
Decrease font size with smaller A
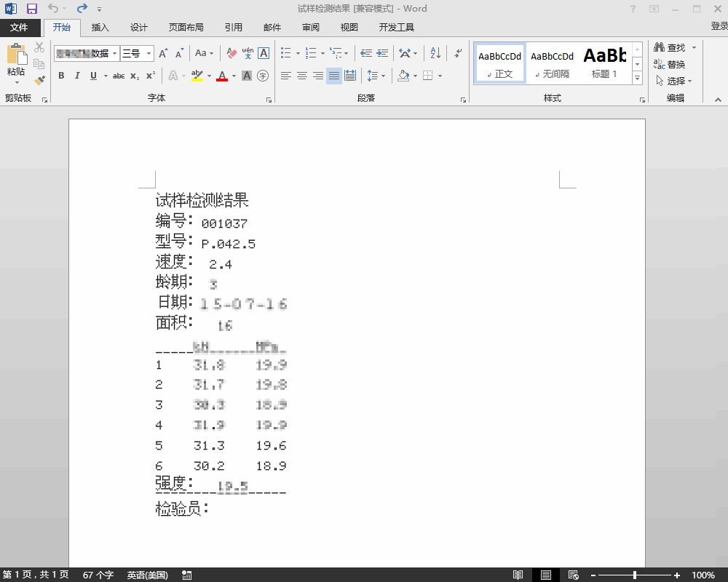pyautogui.click(x=179, y=53)
